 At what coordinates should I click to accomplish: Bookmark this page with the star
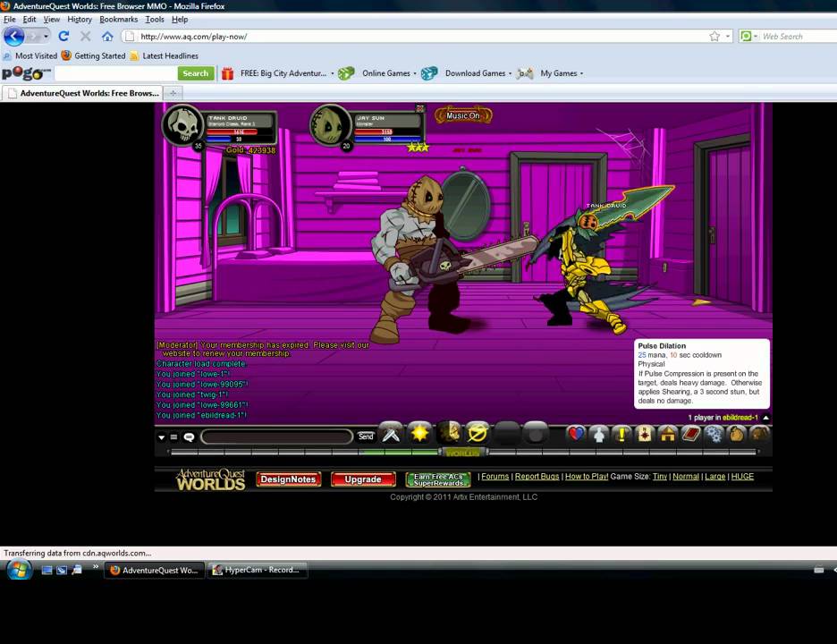[x=714, y=37]
